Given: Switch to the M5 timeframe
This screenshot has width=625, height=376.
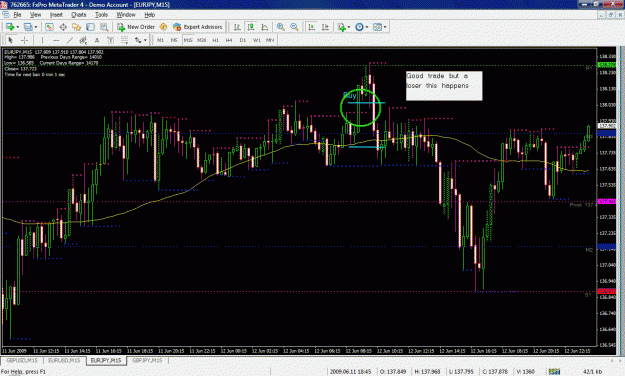Looking at the screenshot, I should [x=174, y=40].
